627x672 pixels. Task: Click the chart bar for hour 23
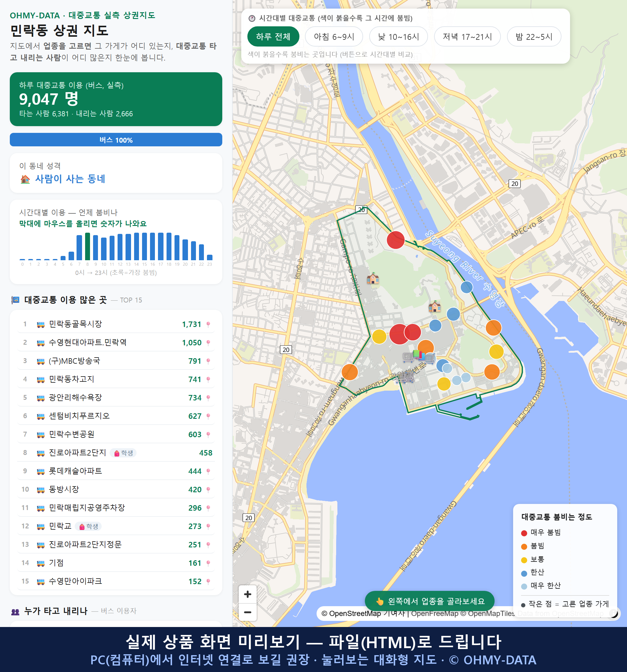click(x=210, y=257)
